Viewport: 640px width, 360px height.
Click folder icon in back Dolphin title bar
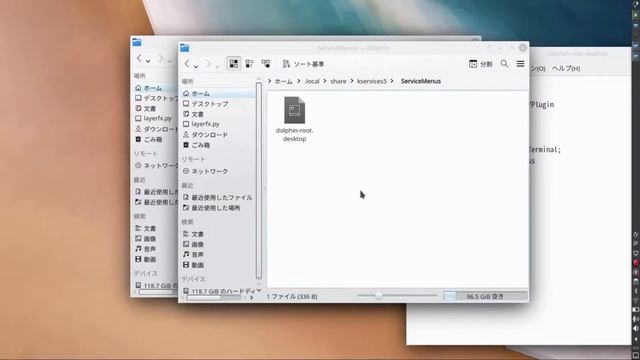pyautogui.click(x=137, y=42)
